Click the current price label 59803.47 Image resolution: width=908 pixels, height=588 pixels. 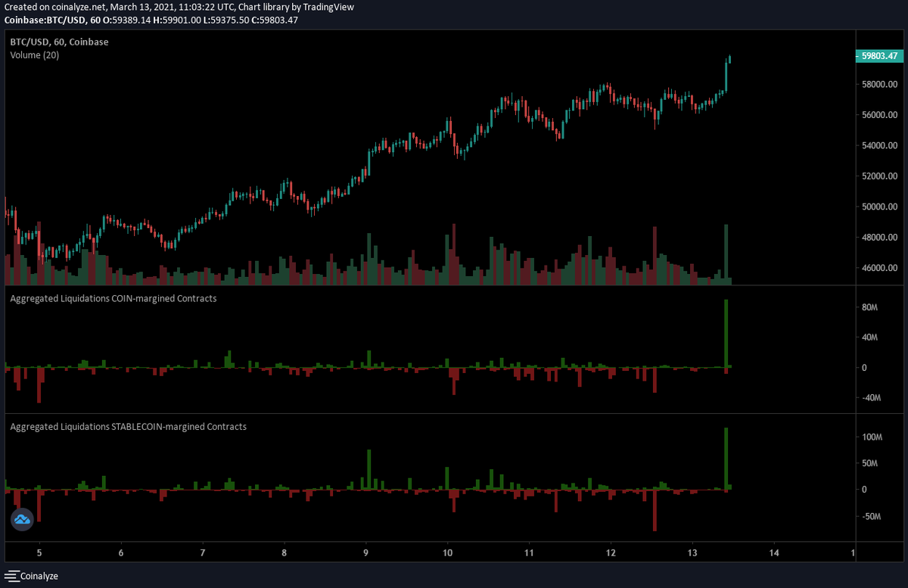click(x=880, y=55)
